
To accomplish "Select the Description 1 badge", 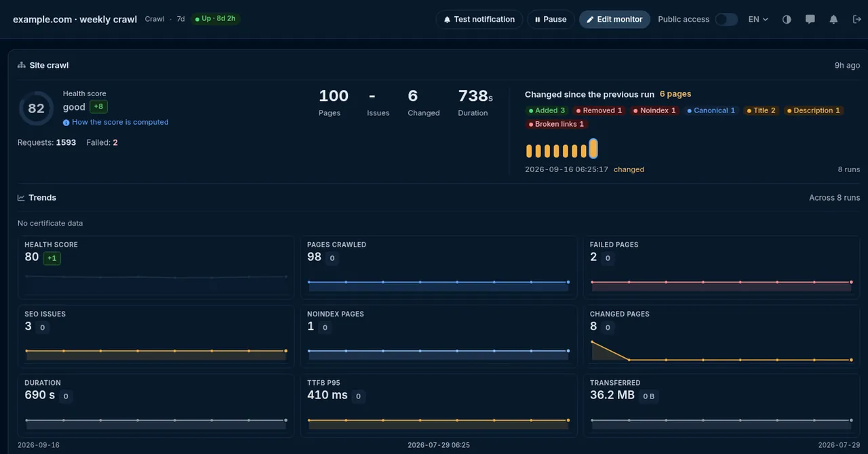I will click(813, 110).
